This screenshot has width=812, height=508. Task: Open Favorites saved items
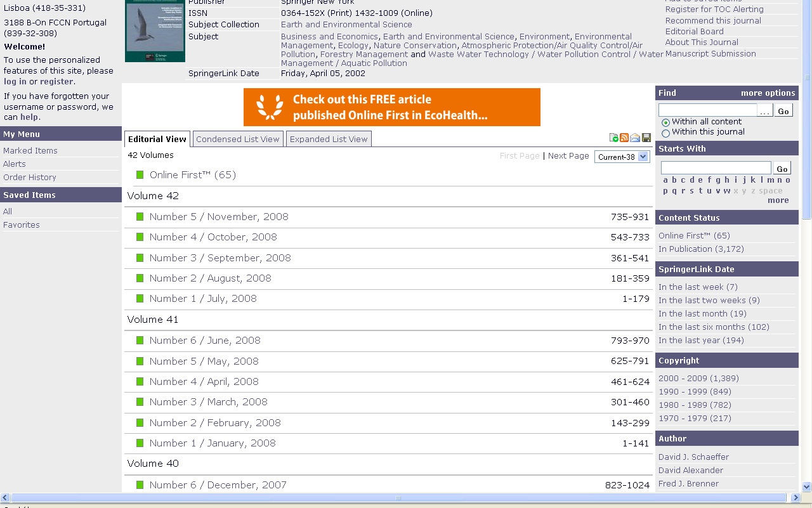click(22, 225)
